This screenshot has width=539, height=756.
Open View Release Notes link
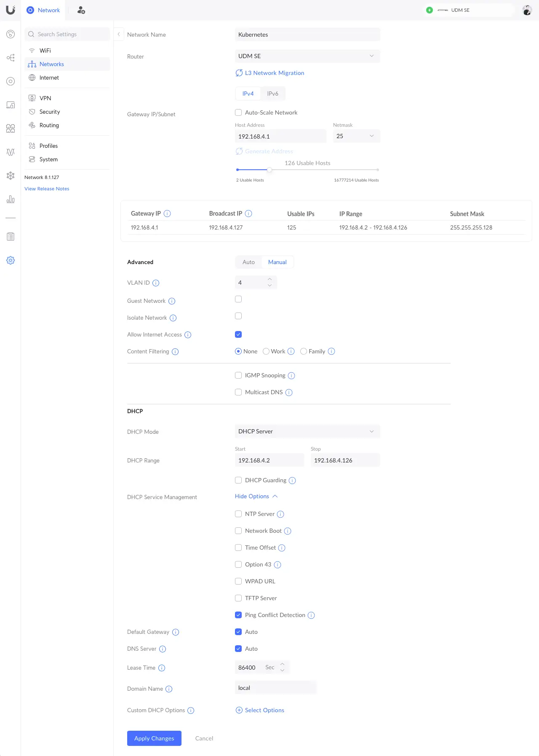pyautogui.click(x=47, y=189)
